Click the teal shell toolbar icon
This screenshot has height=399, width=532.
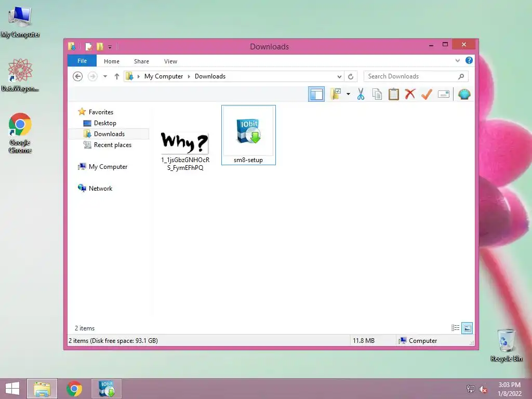pyautogui.click(x=464, y=94)
